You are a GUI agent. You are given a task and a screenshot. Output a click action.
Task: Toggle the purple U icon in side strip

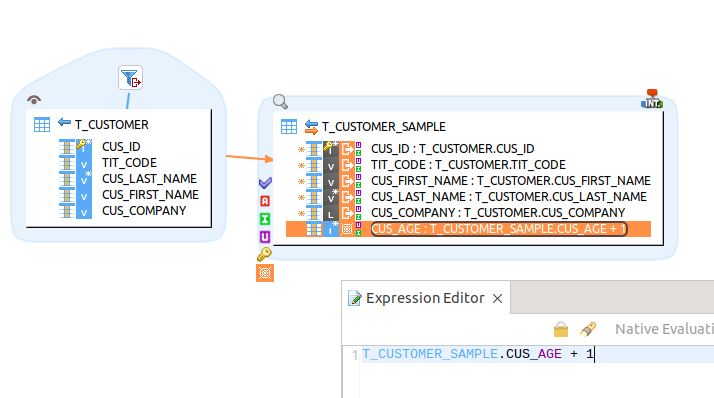click(265, 237)
